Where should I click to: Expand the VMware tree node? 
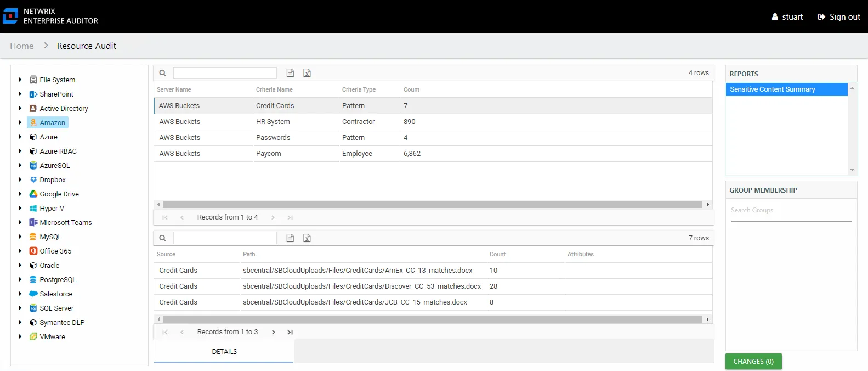[x=20, y=336]
